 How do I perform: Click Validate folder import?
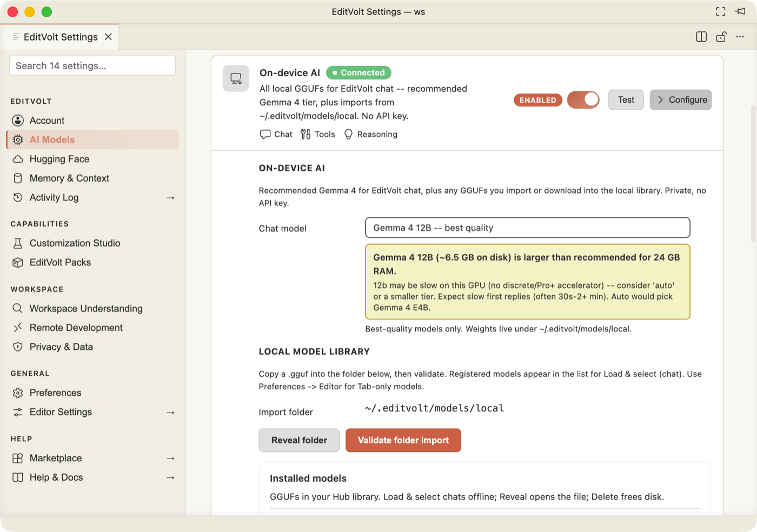(403, 440)
